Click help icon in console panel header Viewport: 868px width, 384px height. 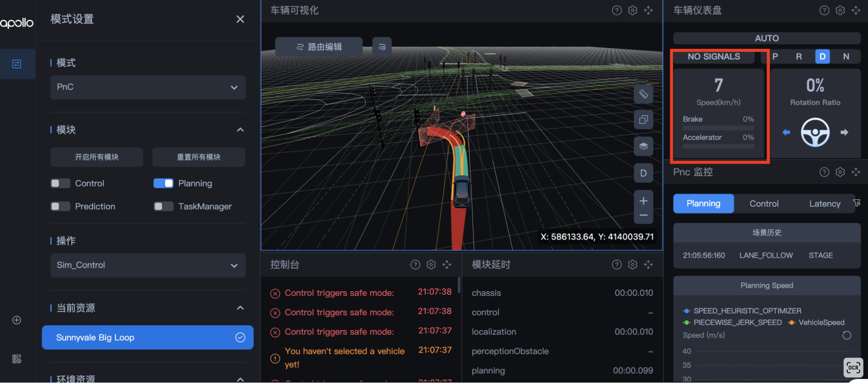click(415, 264)
